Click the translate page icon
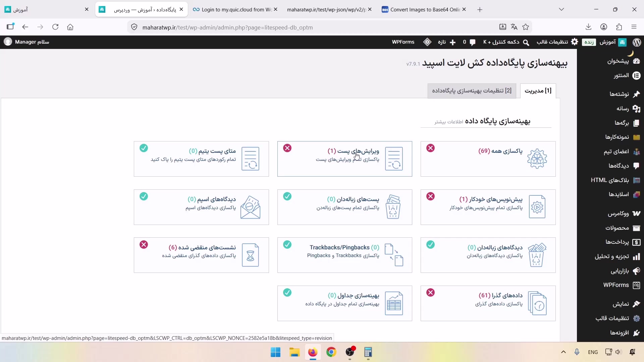Screen dimensions: 644x362 [x=514, y=27]
